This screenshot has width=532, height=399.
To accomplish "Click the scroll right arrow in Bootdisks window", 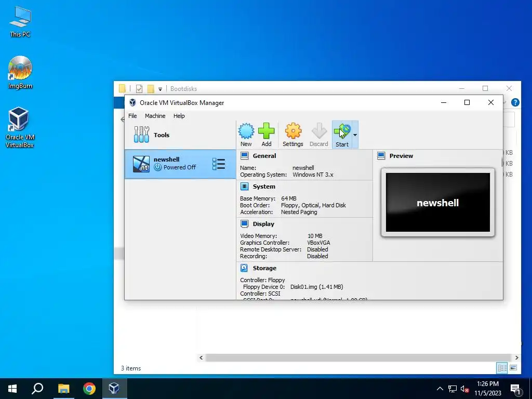I will point(517,357).
